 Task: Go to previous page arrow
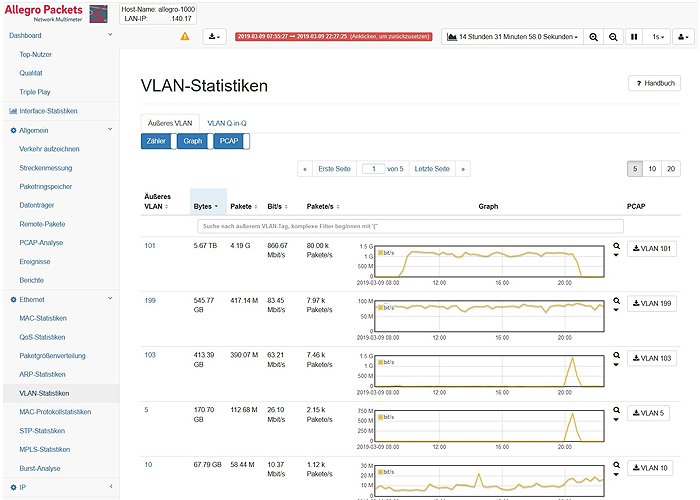[305, 169]
